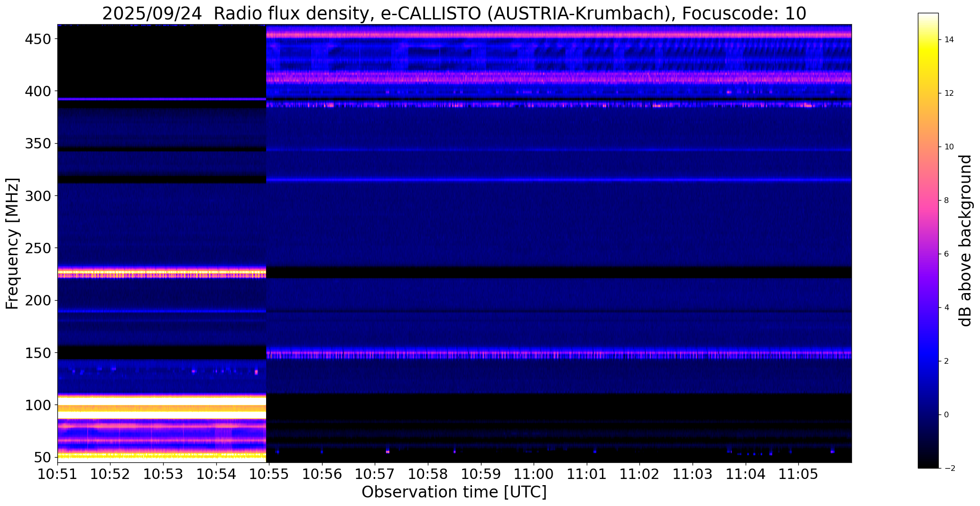The width and height of the screenshot is (980, 506).
Task: Click the 10:53 time tick label
Action: [164, 474]
